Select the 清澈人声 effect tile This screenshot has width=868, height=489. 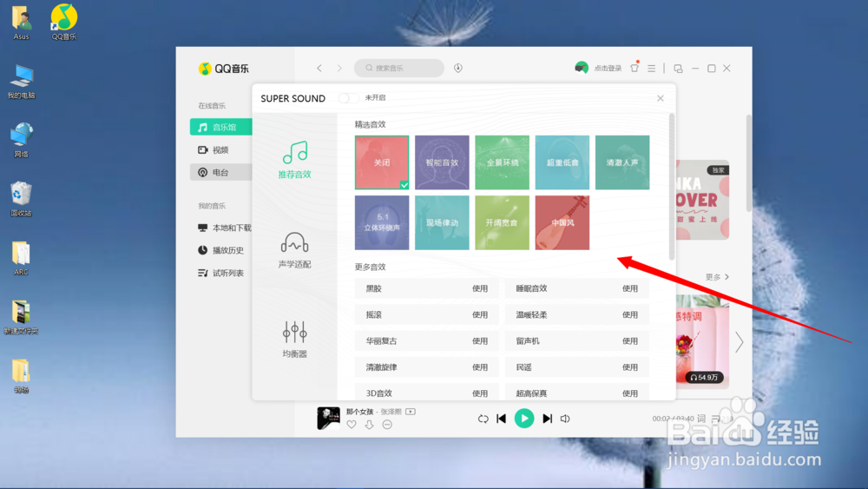(x=622, y=162)
